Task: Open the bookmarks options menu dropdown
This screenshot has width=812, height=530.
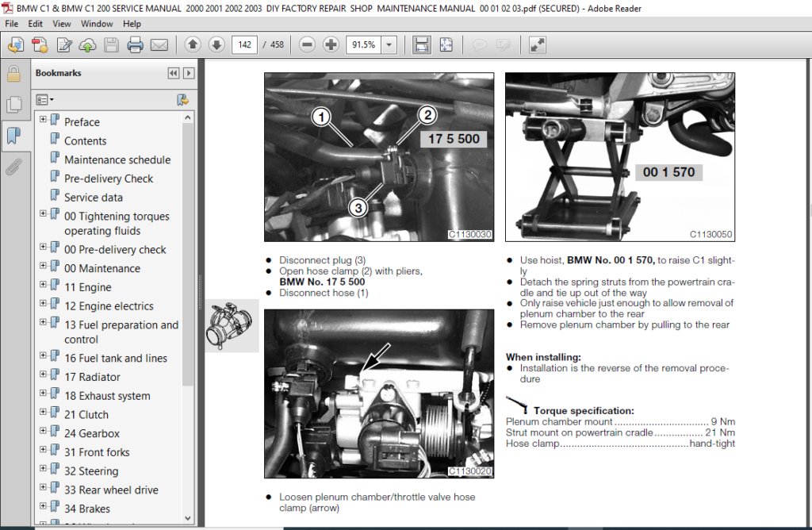Action: [45, 99]
